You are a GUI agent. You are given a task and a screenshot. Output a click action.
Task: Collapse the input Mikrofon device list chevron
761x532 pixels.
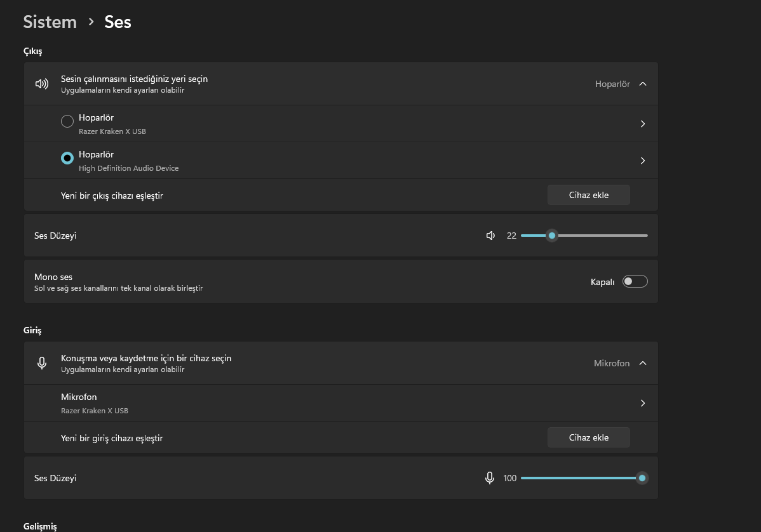click(643, 363)
